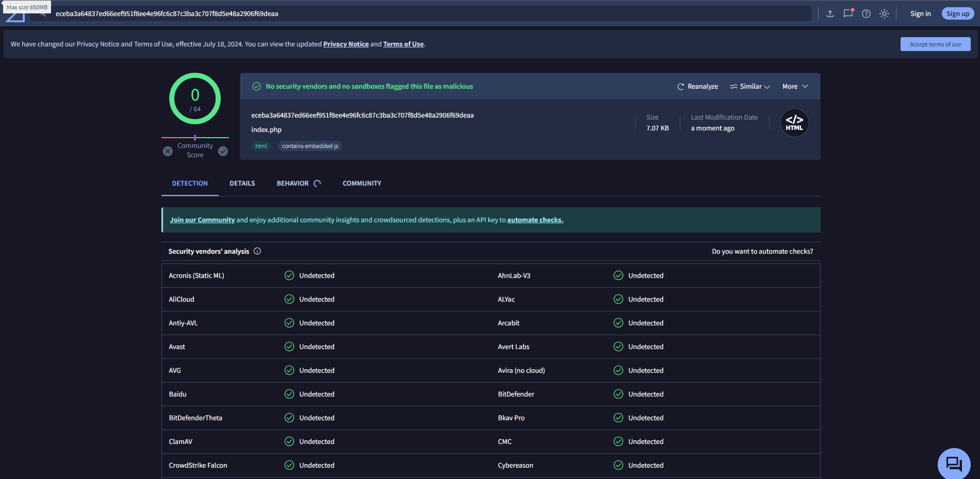
Task: Click the check icon in ALYac row
Action: (618, 299)
